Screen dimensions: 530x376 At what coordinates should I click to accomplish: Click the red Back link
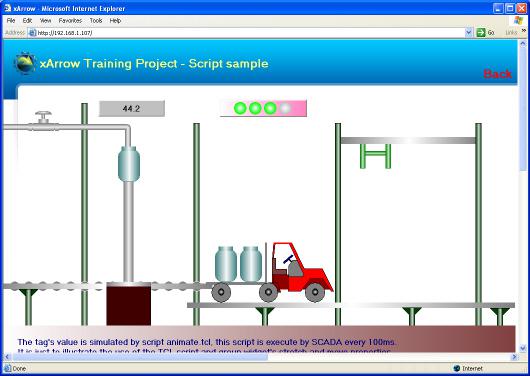[x=498, y=74]
